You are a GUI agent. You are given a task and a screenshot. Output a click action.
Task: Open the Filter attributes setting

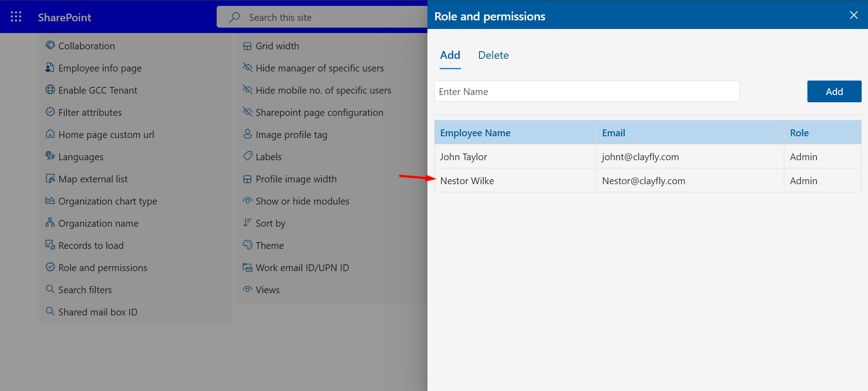click(90, 112)
